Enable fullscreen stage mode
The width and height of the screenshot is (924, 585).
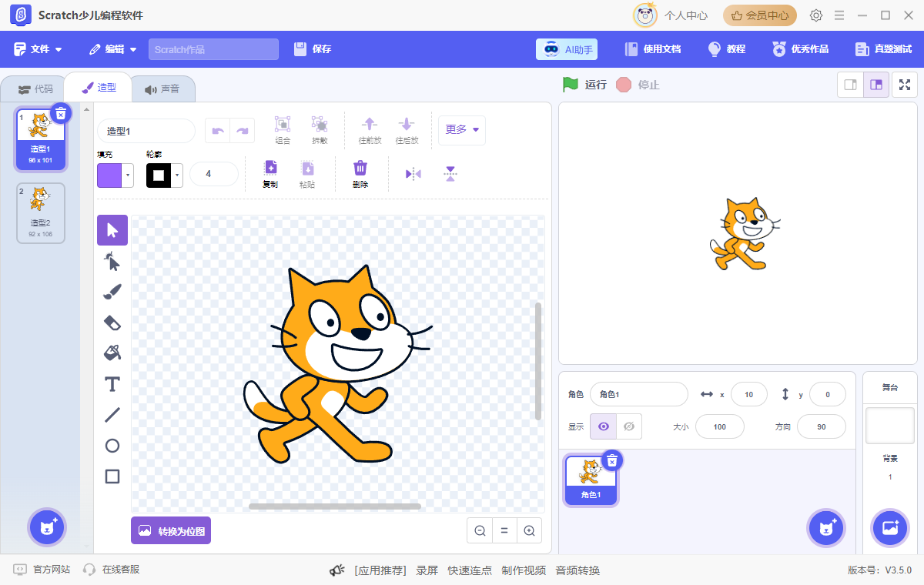(x=904, y=85)
